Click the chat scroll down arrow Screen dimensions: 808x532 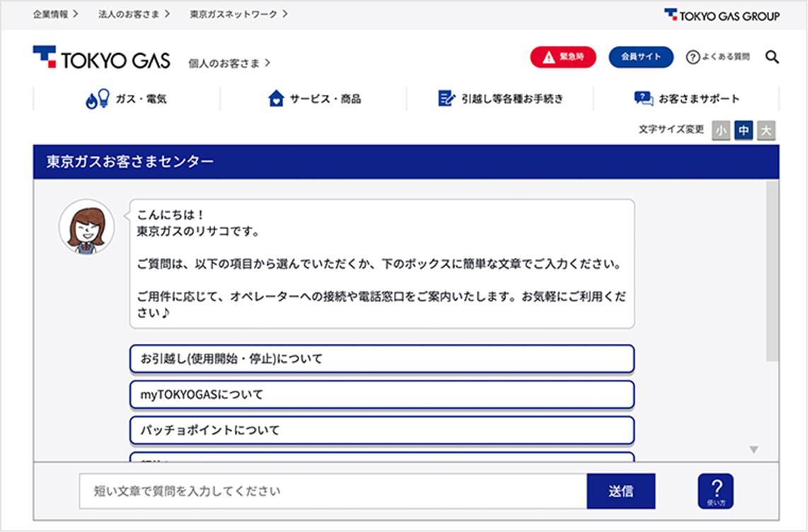754,450
